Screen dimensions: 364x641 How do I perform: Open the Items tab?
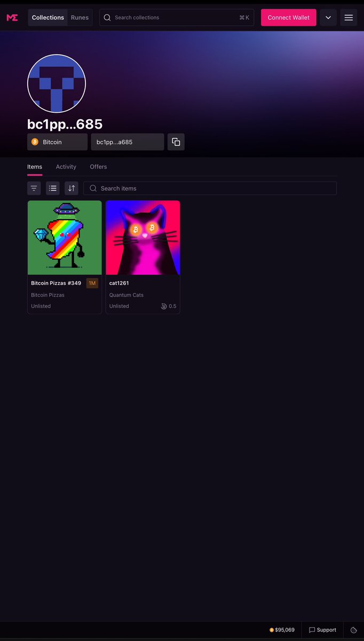point(35,167)
